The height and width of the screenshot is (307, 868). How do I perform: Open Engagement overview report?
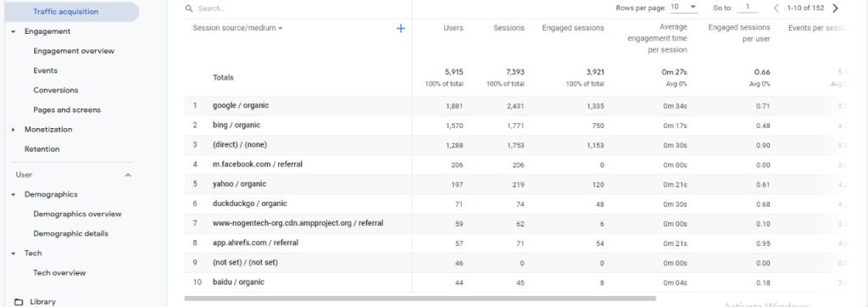[74, 51]
